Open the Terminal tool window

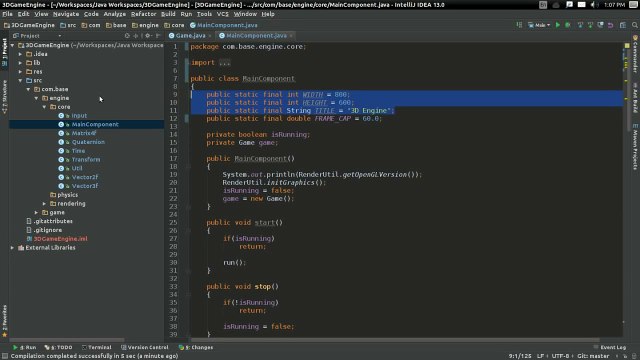pyautogui.click(x=96, y=347)
